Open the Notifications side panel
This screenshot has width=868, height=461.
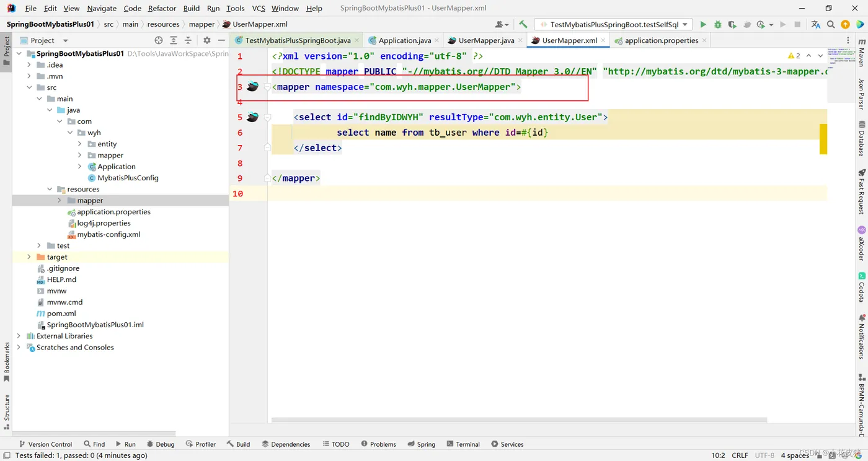pyautogui.click(x=862, y=336)
